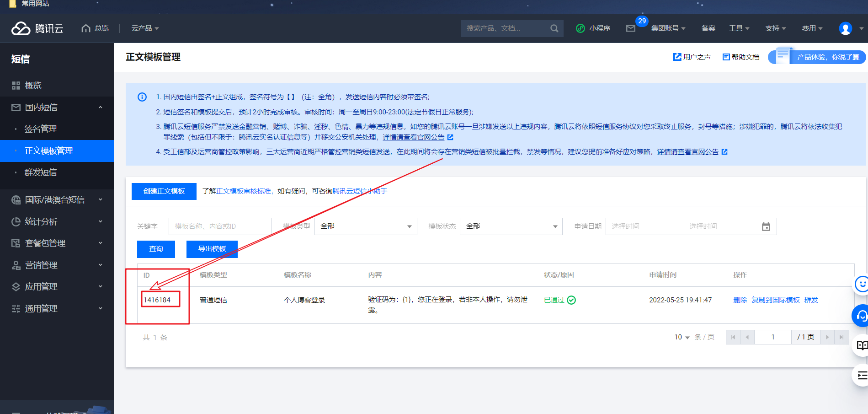Screen dimensions: 868x414
Task: Open the 模板类型 全部 dropdown
Action: coord(366,226)
